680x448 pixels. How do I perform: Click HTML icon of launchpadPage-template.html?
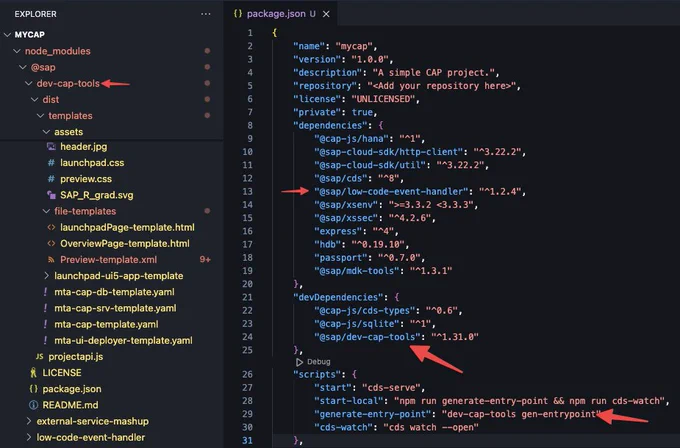click(51, 227)
